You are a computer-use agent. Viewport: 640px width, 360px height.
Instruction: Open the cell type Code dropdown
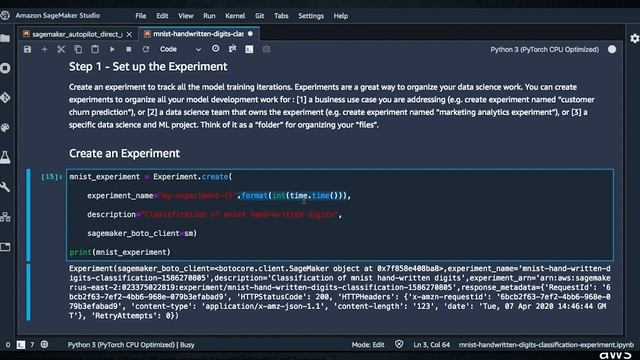tap(180, 49)
